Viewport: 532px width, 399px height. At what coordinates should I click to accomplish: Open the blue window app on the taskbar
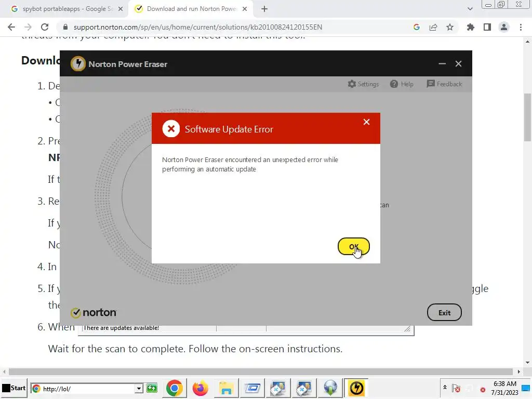click(x=252, y=388)
